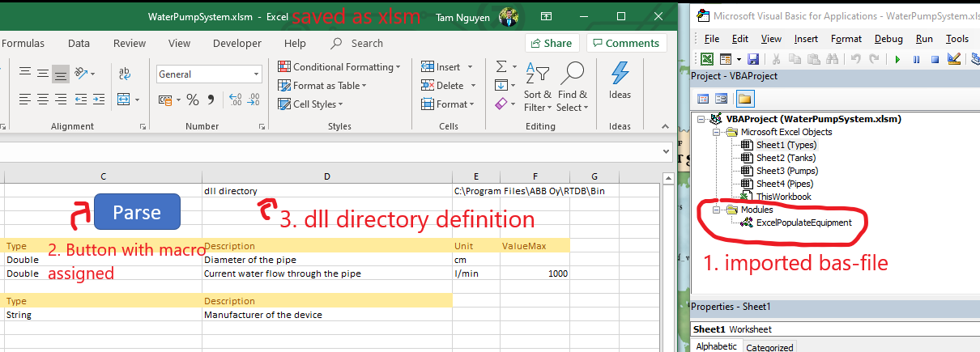
Task: Decrease the cell indent
Action: coord(81,100)
